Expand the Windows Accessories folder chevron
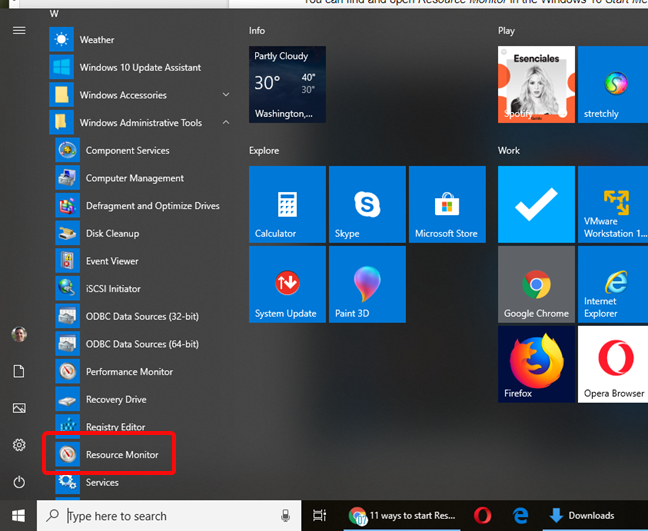This screenshot has width=648, height=531. (x=226, y=95)
